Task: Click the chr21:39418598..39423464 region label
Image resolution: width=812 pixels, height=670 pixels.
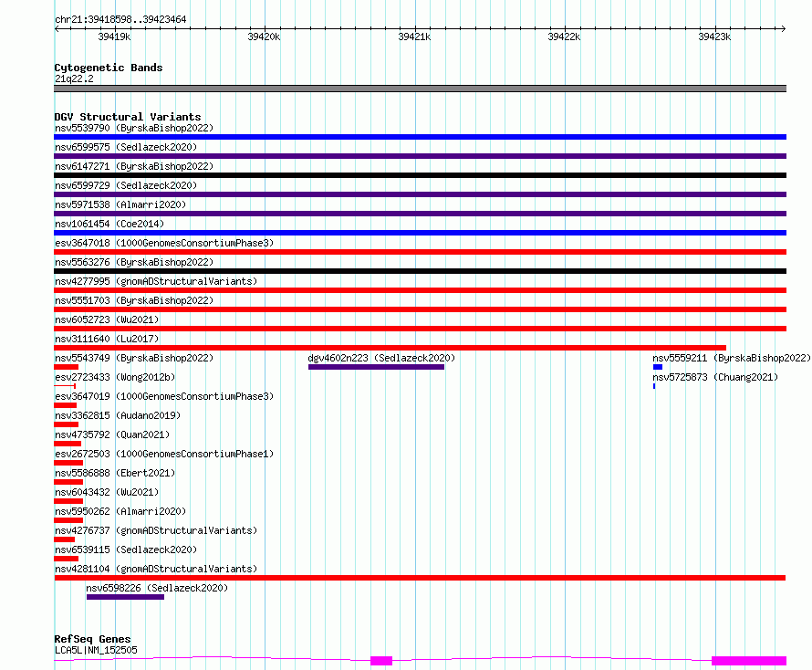Action: click(x=120, y=20)
